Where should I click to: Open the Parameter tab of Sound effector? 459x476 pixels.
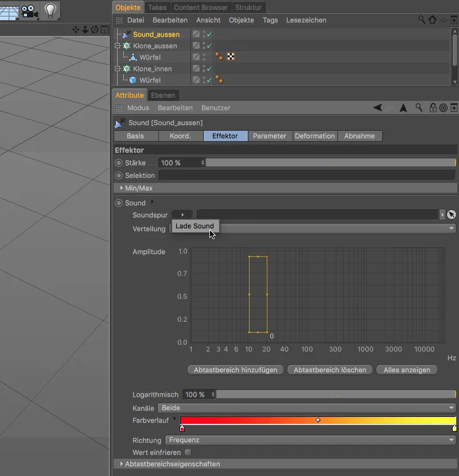click(x=270, y=136)
